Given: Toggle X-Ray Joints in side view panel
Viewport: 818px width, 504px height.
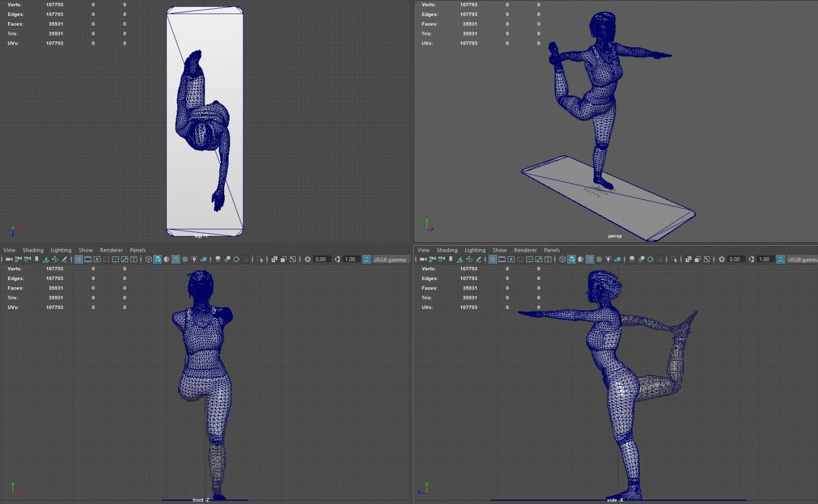Looking at the screenshot, I should [707, 259].
